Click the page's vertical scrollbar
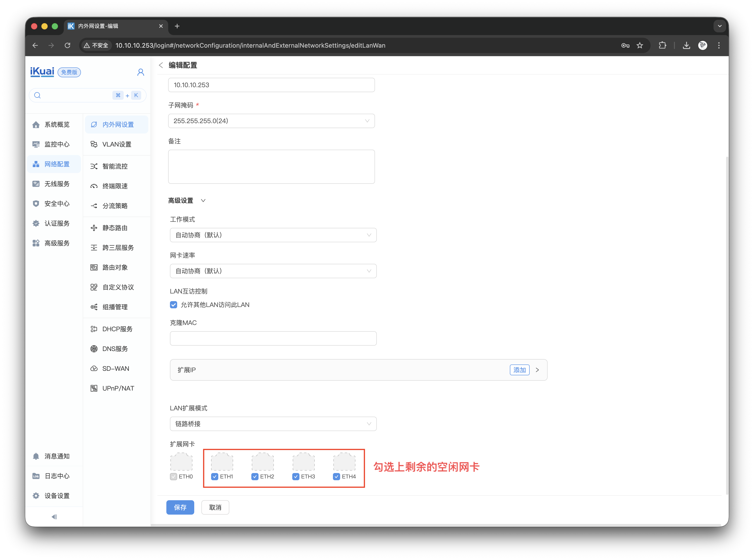The height and width of the screenshot is (560, 754). pos(727,325)
